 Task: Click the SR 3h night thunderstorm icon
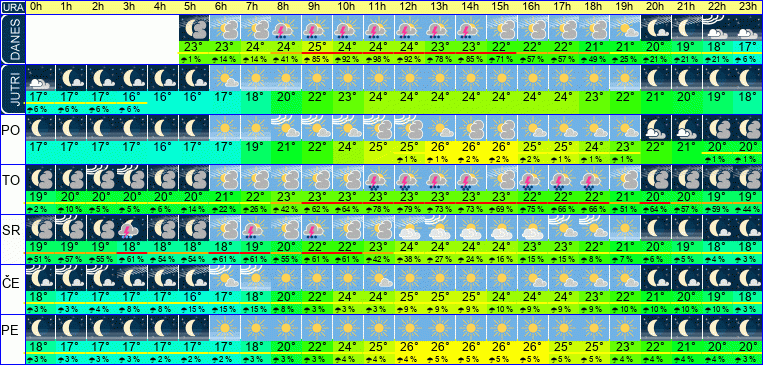[x=132, y=228]
